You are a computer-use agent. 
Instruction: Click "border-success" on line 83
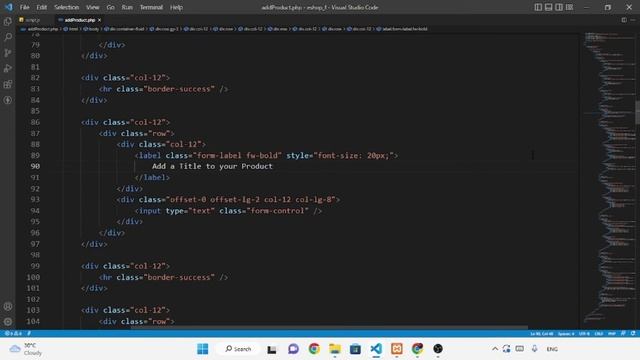pyautogui.click(x=179, y=89)
